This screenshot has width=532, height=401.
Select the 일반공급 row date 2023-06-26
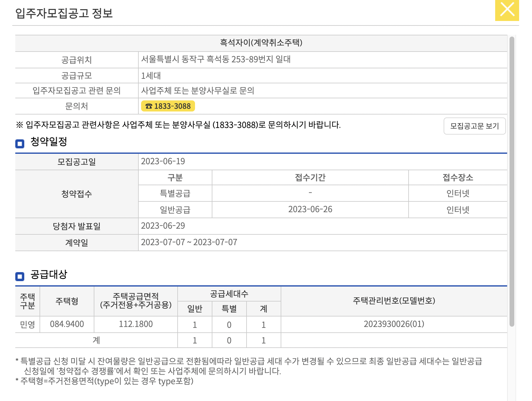310,209
